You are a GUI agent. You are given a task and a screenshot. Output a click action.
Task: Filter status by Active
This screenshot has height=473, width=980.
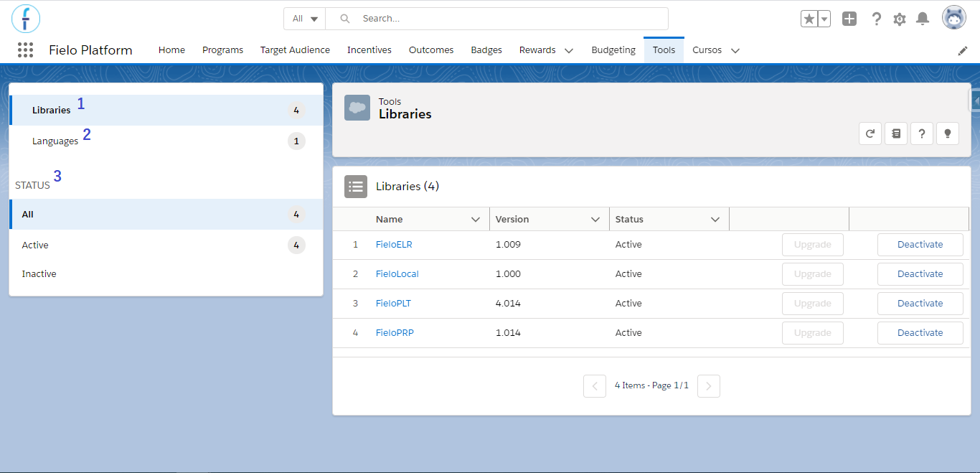tap(166, 245)
